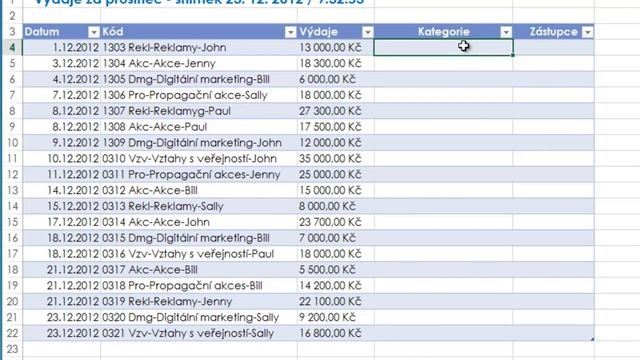Click cell 1307 Rekl-Reklamyg-Paul
The width and height of the screenshot is (640, 360).
(199, 111)
